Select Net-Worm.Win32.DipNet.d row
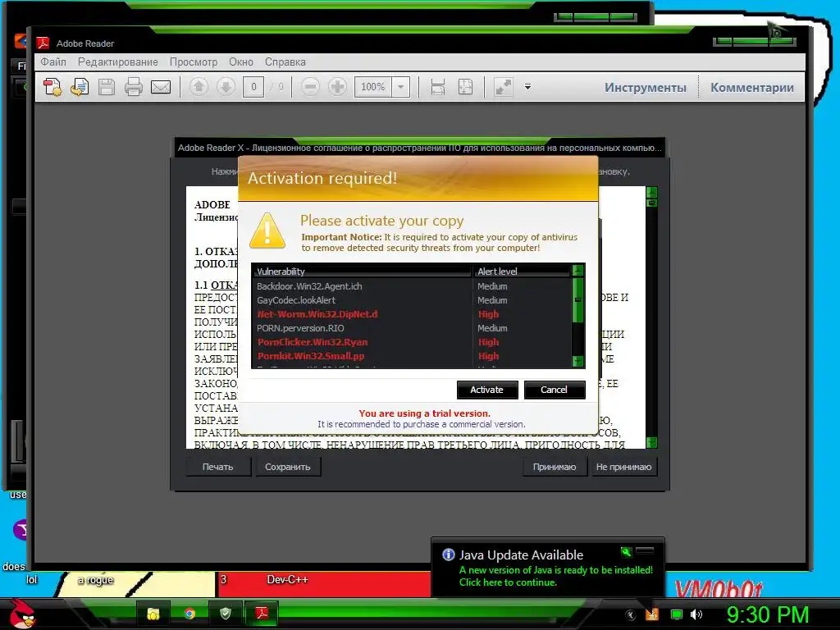Screen dimensions: 840x630 pos(412,314)
